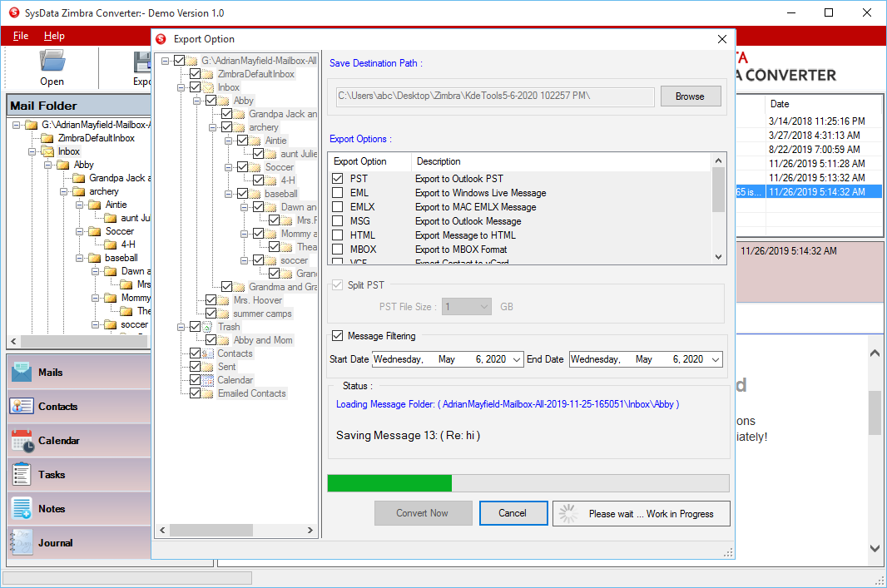Click the Open folder toolbar icon

point(52,62)
